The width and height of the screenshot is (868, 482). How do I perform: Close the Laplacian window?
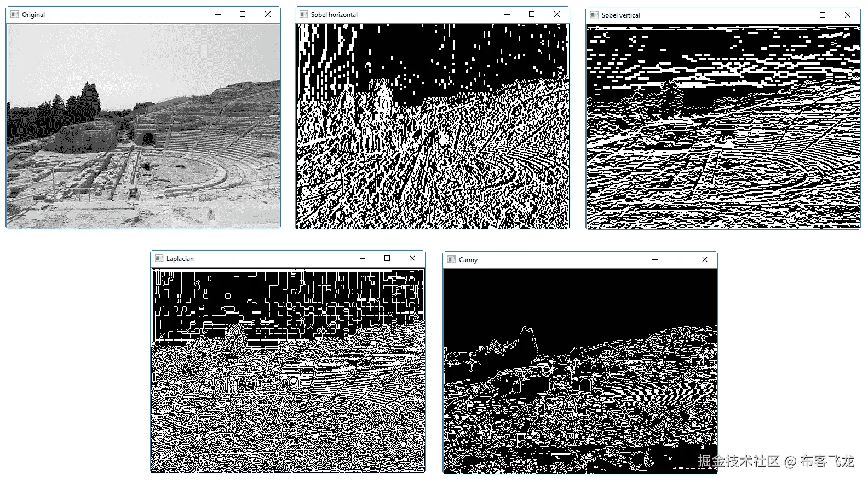[x=412, y=258]
